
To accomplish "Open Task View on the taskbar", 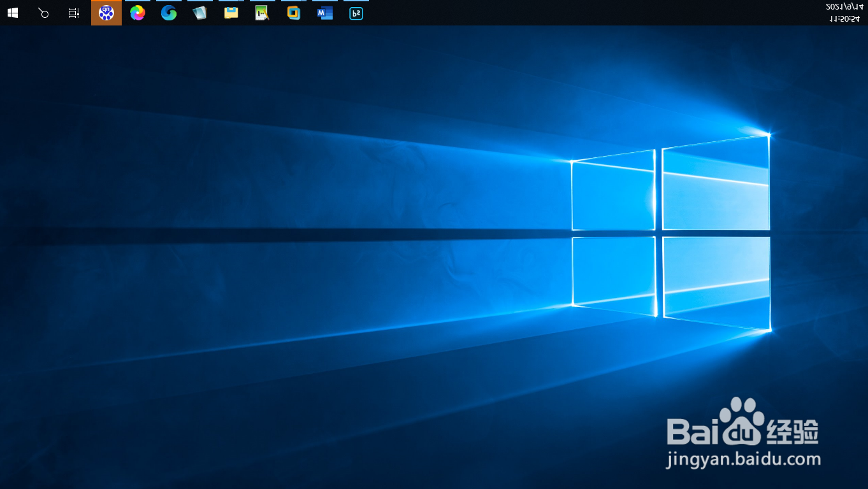I will pos(74,13).
